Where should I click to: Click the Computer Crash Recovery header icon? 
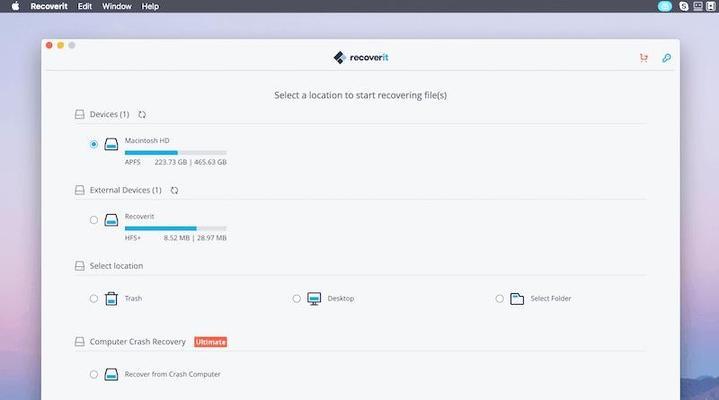coord(80,342)
